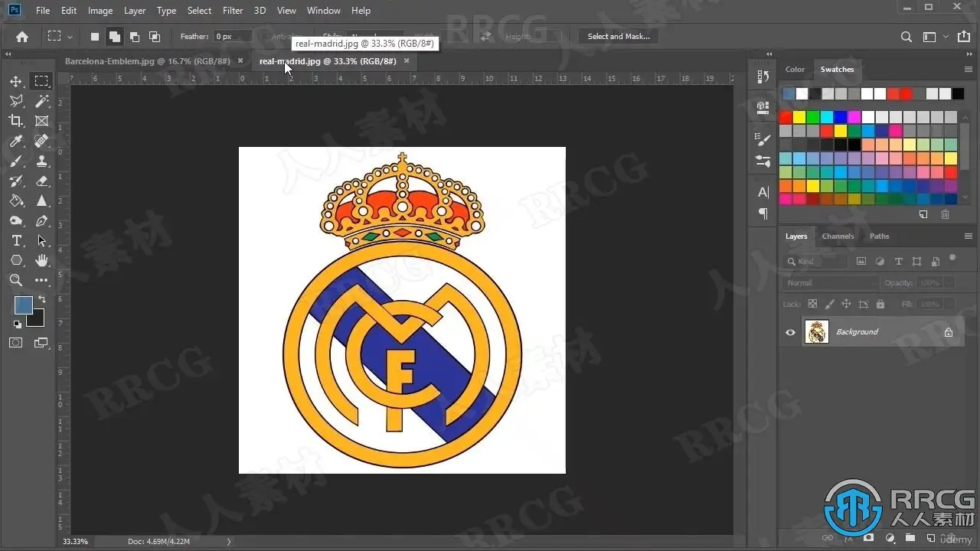Viewport: 980px width, 551px height.
Task: Select the Hand tool
Action: 42,260
